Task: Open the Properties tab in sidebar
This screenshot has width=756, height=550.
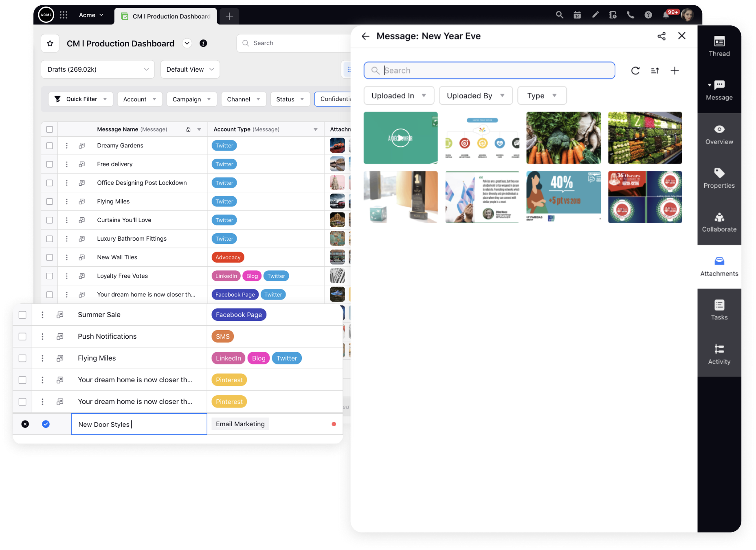Action: coord(719,179)
